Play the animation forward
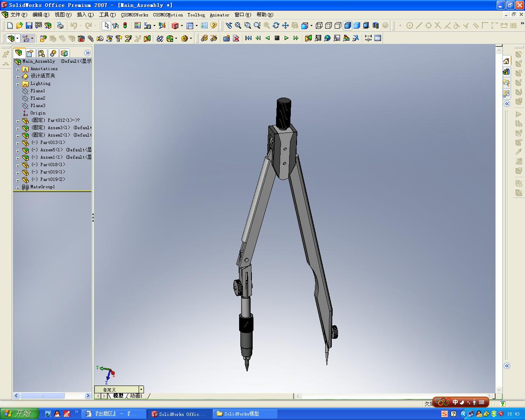525x420 pixels. [x=286, y=38]
